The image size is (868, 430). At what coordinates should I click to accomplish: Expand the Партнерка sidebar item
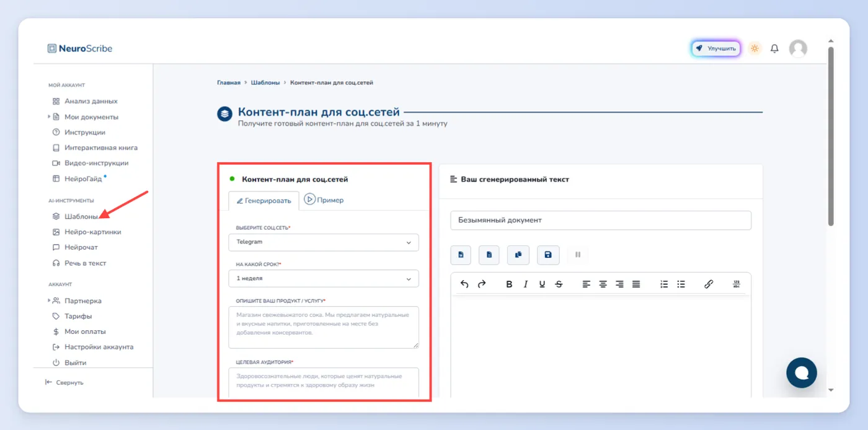[49, 301]
